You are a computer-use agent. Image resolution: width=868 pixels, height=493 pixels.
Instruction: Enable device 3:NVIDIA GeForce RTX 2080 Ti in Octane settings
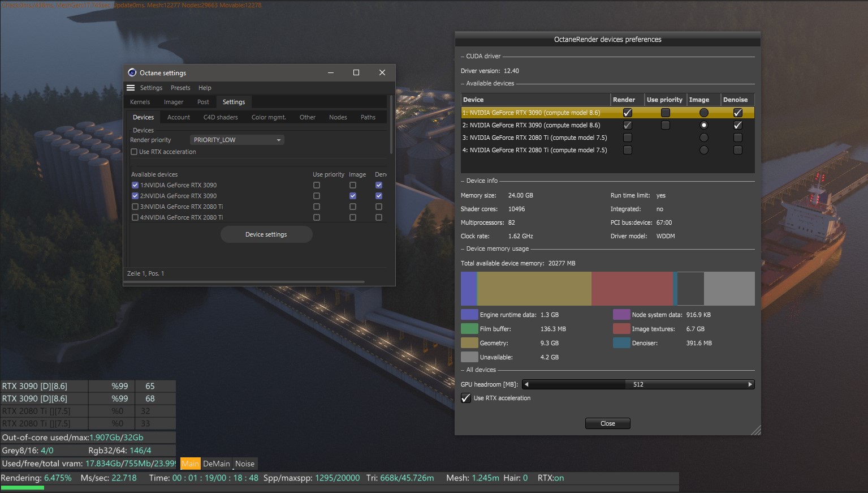135,207
